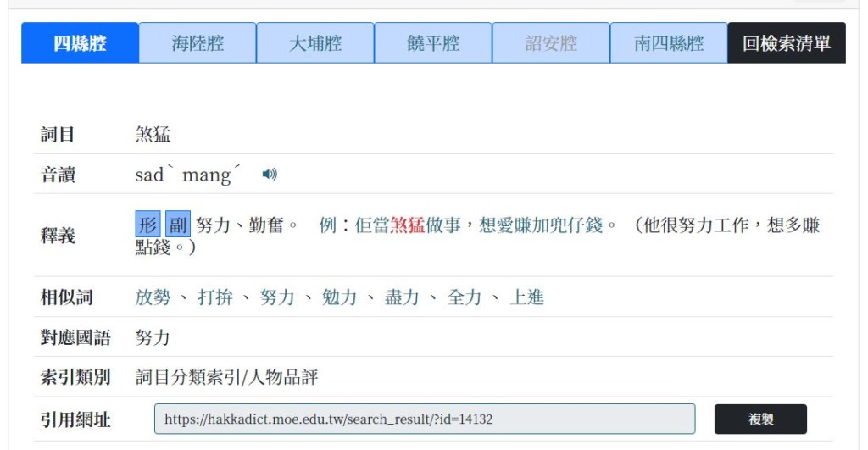Open the synonym 打拚 link
Screen dimensions: 868x450
click(x=215, y=297)
